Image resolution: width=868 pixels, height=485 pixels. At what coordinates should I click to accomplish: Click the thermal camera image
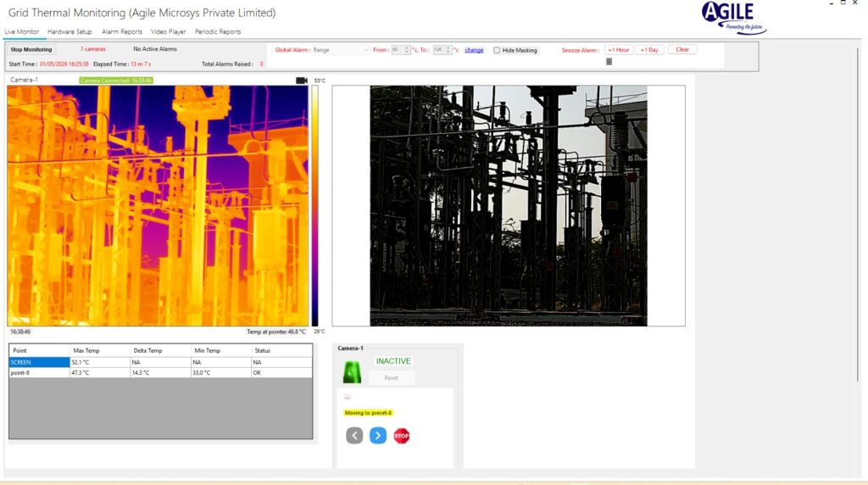click(158, 205)
